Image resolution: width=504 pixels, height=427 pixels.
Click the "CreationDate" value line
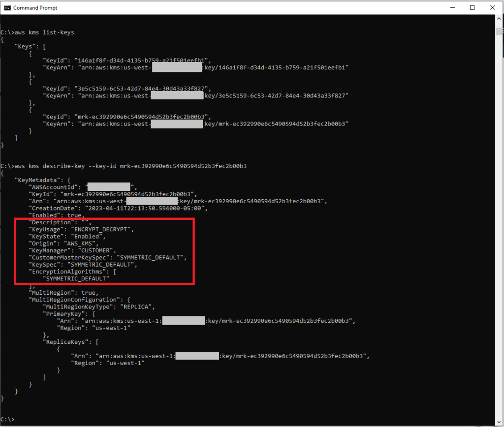pos(118,208)
